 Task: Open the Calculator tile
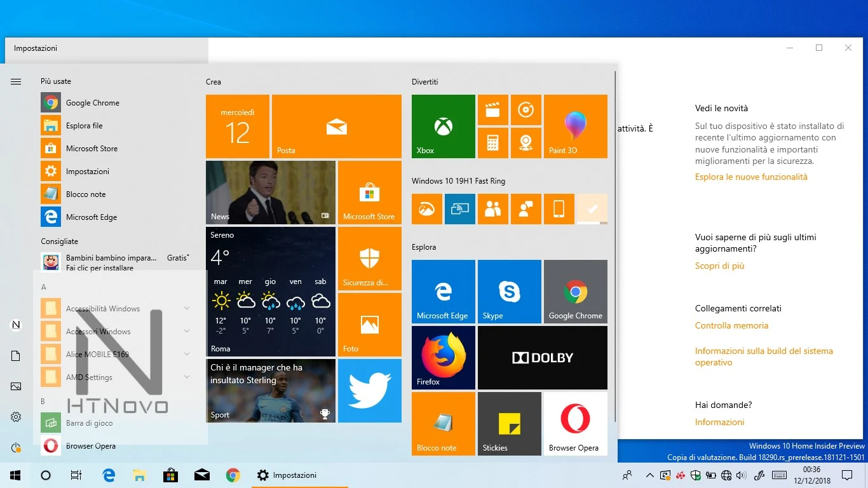[492, 143]
